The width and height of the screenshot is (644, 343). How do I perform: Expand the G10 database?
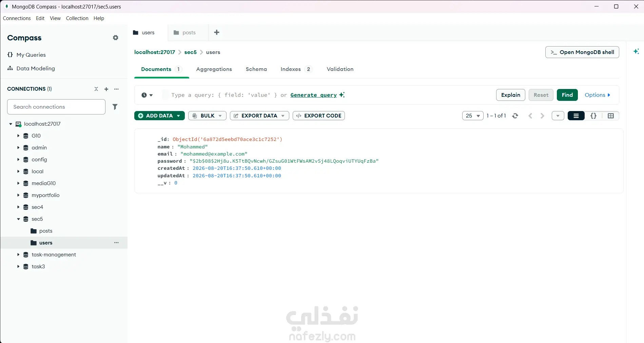tap(18, 136)
